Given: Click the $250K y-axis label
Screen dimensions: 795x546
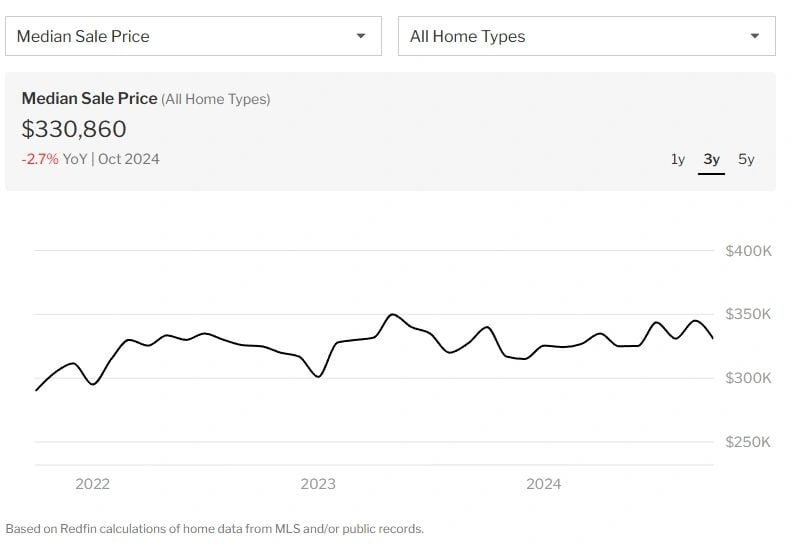Looking at the screenshot, I should click(748, 442).
